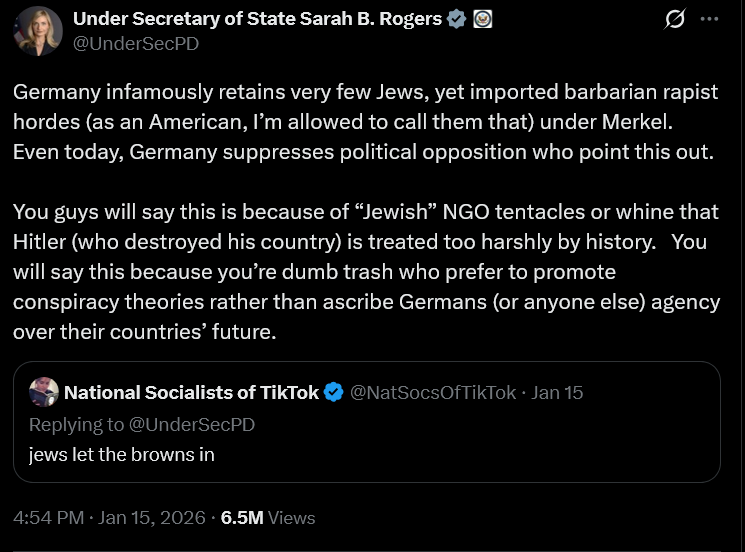This screenshot has height=552, width=745.
Task: Click the @NatSocsOfTikTok handle
Action: (x=432, y=392)
